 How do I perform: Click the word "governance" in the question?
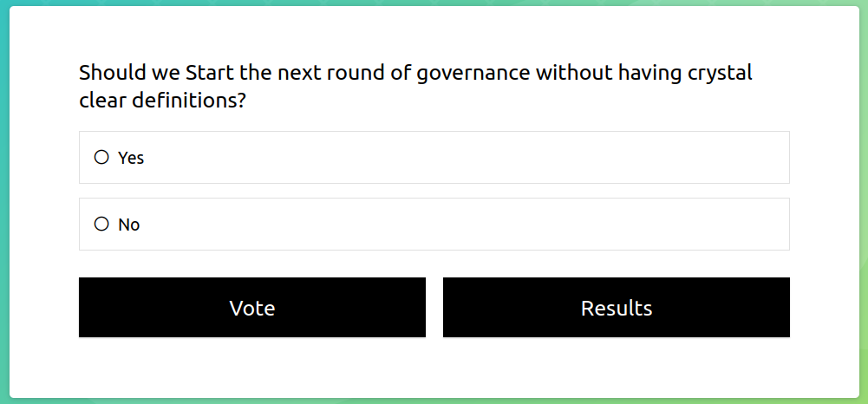click(473, 73)
